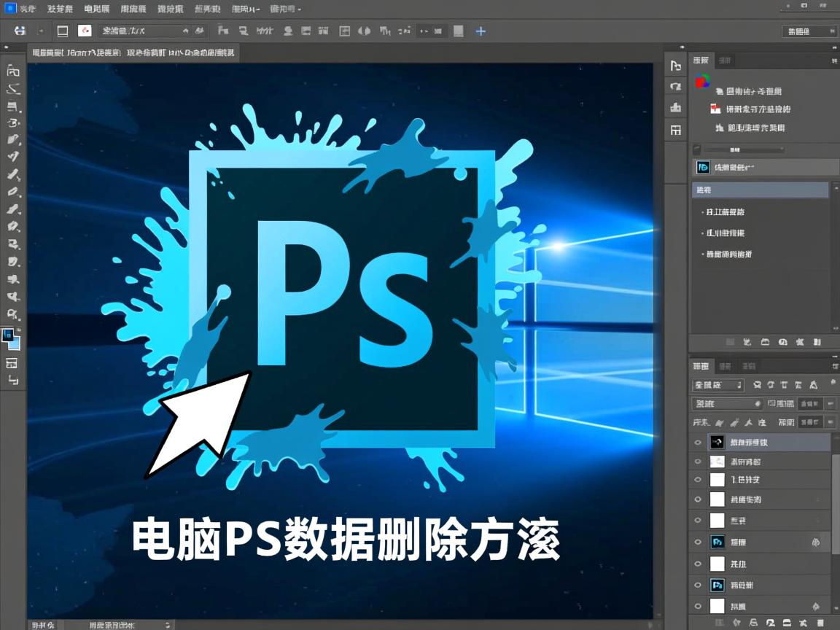Click the Hand tool icon
Image resolution: width=840 pixels, height=630 pixels.
point(12,296)
